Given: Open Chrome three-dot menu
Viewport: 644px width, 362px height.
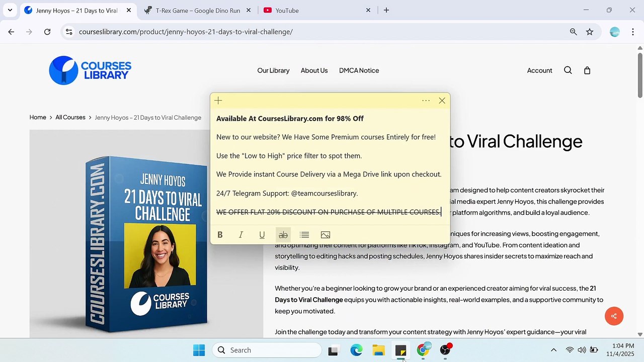Looking at the screenshot, I should pyautogui.click(x=632, y=32).
